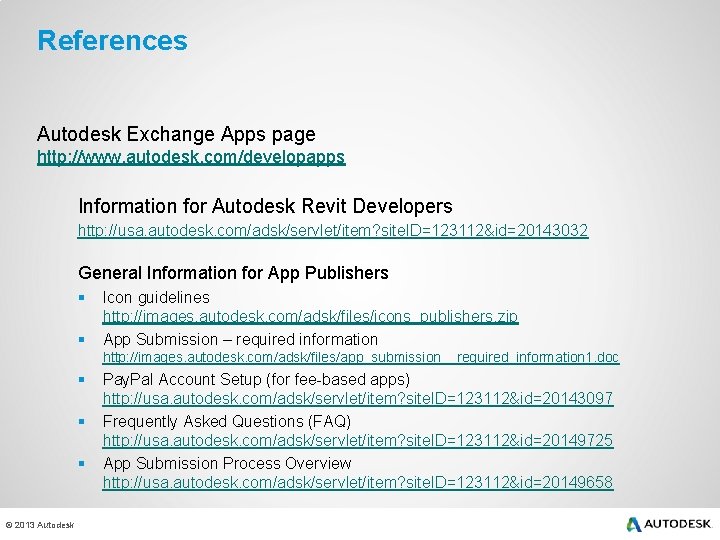
Task: Open Submission Process Overview link id=20149658
Action: (358, 482)
